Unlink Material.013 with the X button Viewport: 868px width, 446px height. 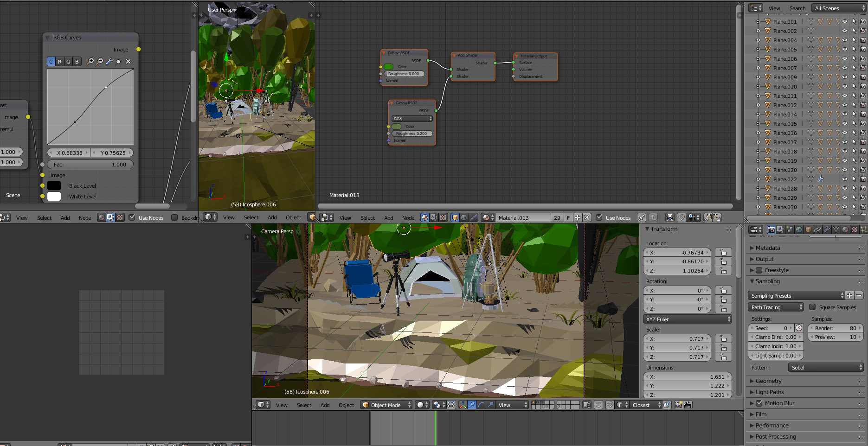[587, 217]
